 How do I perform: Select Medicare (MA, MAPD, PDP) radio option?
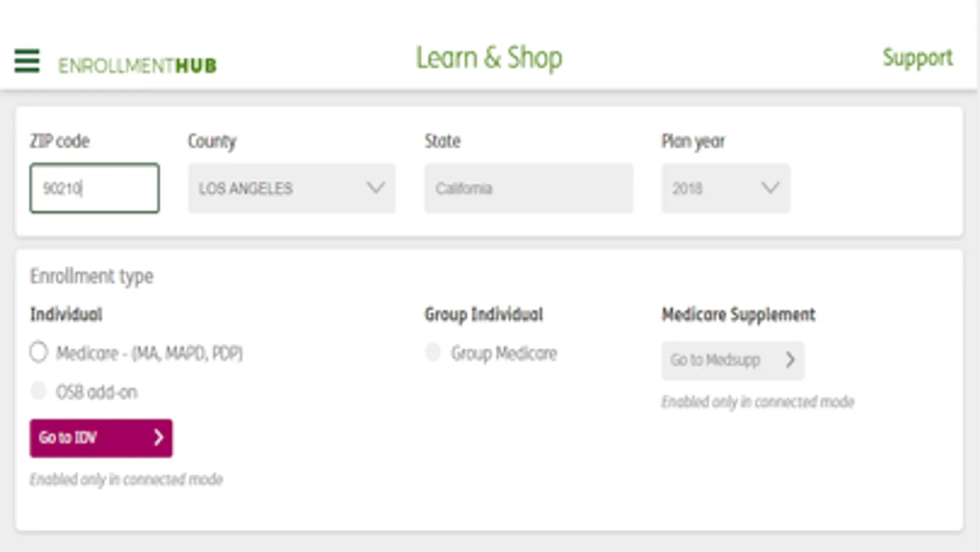(x=39, y=353)
